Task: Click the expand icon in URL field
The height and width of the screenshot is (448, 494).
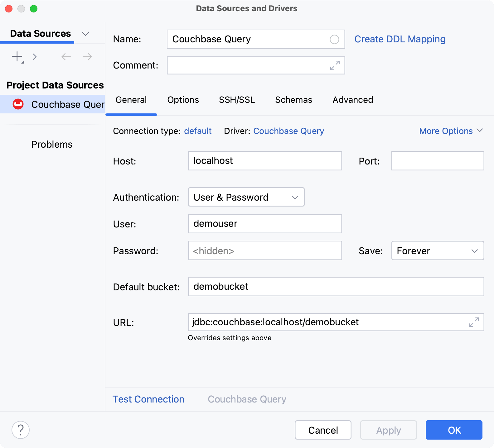Action: point(474,322)
